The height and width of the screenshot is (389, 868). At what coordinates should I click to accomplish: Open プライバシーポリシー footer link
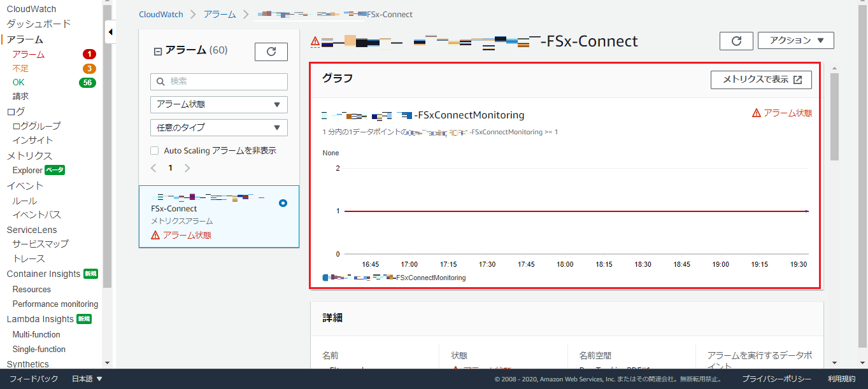[776, 379]
